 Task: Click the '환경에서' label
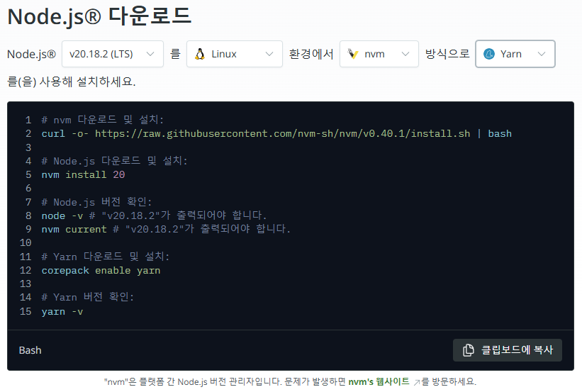311,54
